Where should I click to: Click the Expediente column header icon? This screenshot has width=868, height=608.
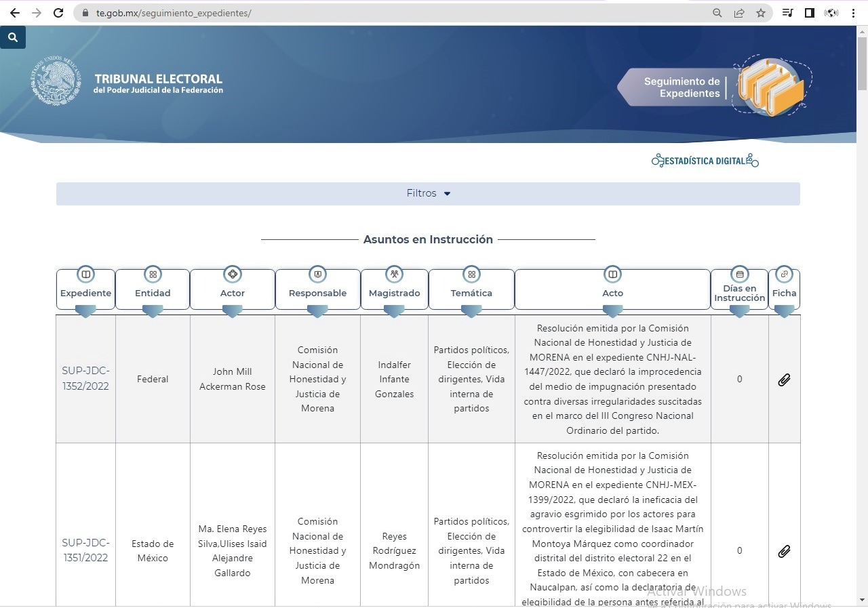coord(85,275)
